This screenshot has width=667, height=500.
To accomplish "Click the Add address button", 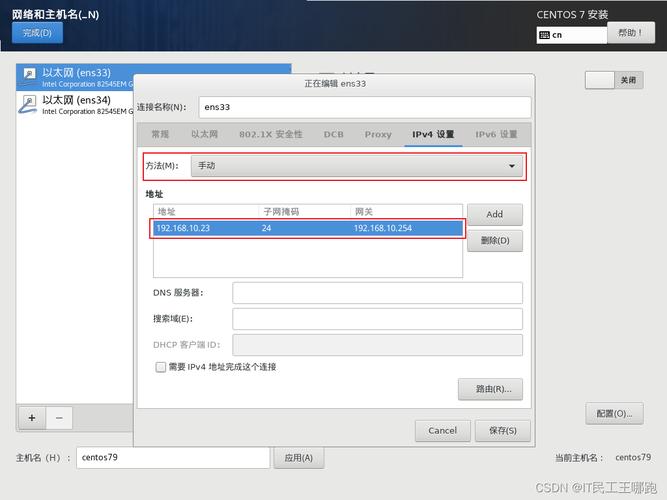I will tap(495, 214).
